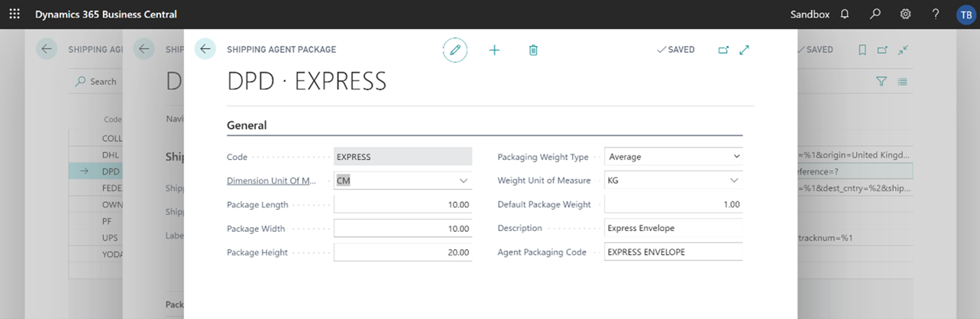This screenshot has height=319, width=980.
Task: Open the help question mark
Action: (936, 15)
